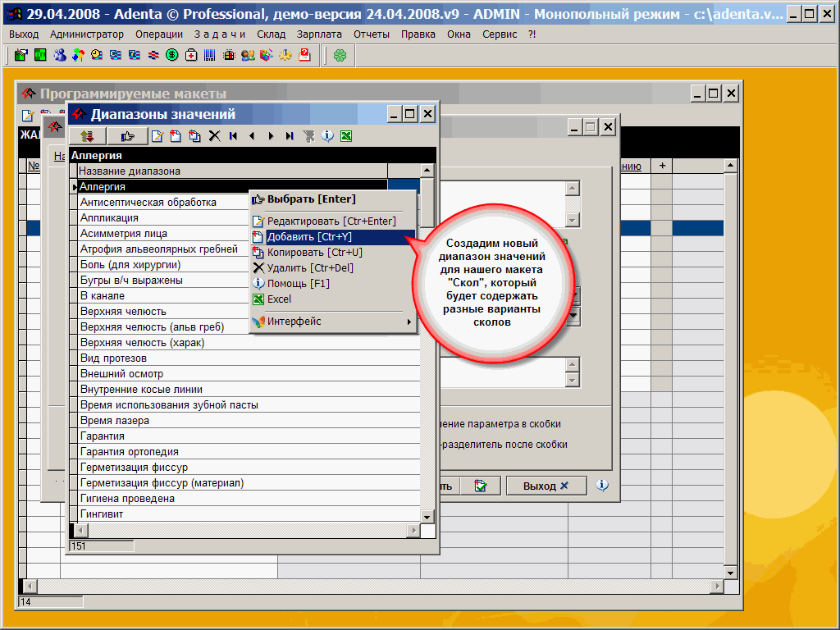Click the barcode icon in main toolbar
840x630 pixels.
(x=210, y=55)
